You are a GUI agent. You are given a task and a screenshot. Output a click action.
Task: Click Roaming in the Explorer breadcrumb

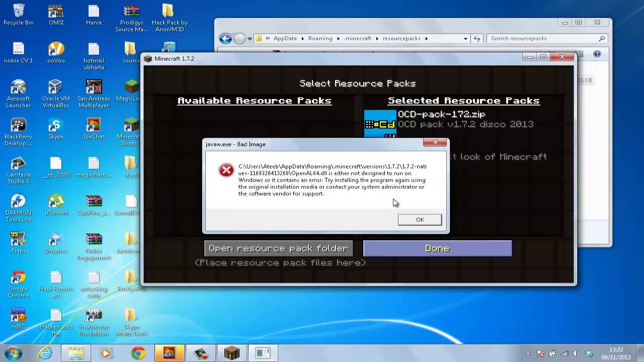[x=320, y=38]
